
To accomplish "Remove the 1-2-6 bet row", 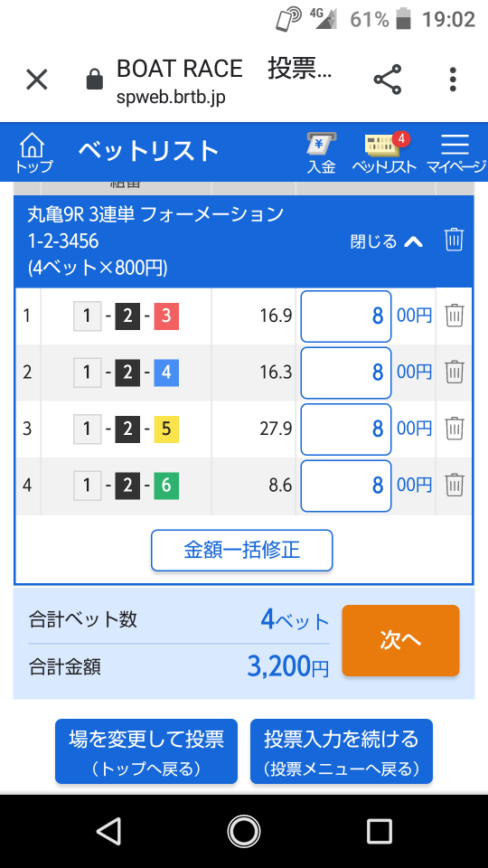I will click(455, 485).
